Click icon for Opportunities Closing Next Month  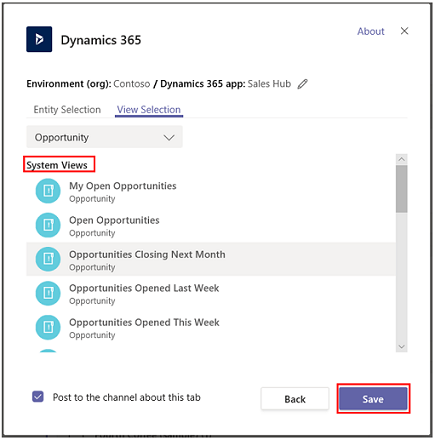pyautogui.click(x=48, y=259)
